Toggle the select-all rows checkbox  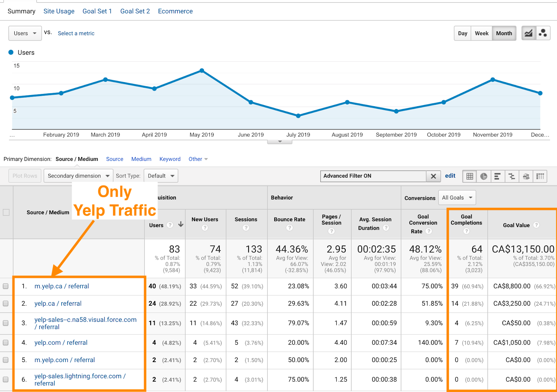pyautogui.click(x=6, y=212)
